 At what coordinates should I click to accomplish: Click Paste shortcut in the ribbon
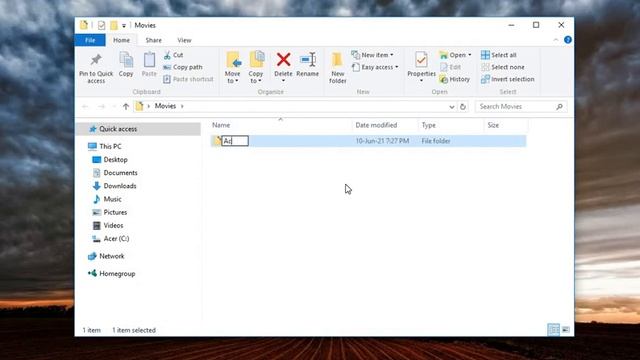pyautogui.click(x=188, y=79)
